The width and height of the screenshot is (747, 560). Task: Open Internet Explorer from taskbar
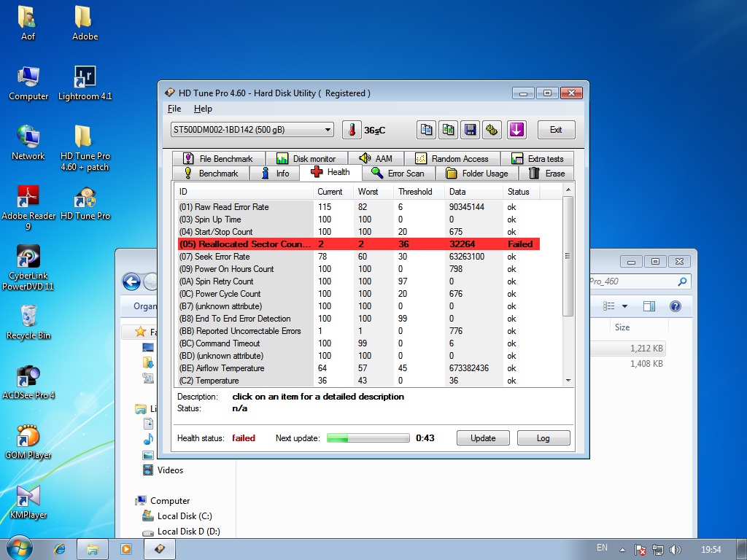tap(60, 549)
